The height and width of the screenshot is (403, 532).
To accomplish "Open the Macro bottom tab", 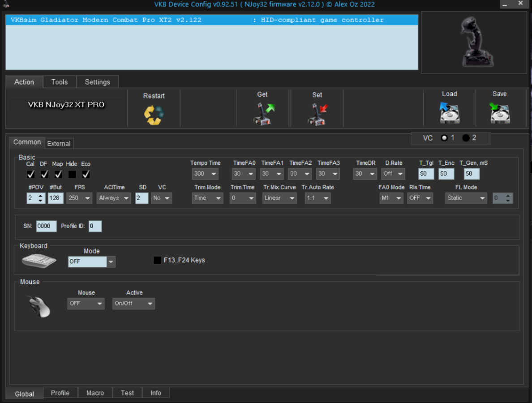I will [95, 393].
